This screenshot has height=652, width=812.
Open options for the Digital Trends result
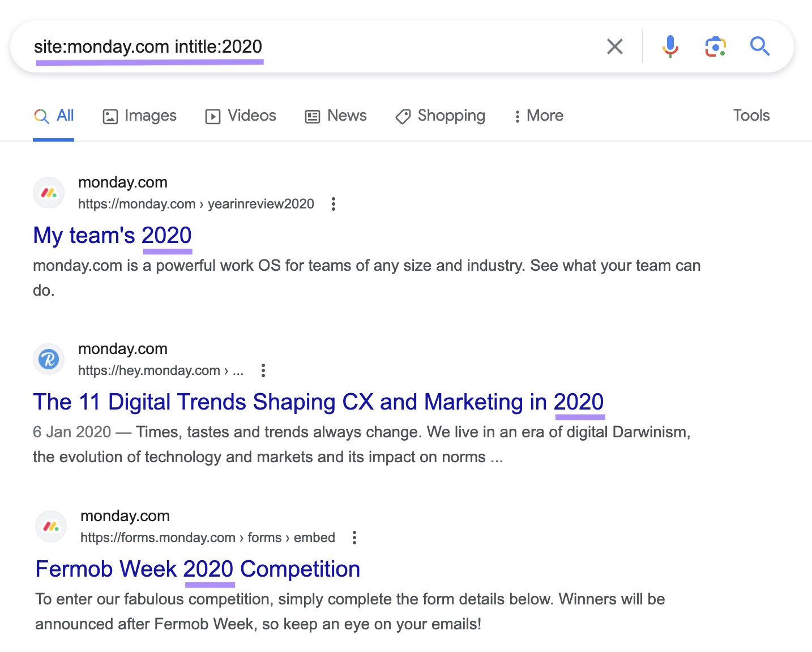pos(263,370)
